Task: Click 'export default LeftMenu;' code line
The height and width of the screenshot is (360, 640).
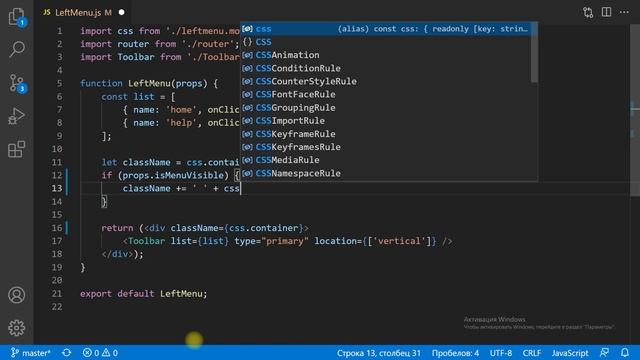Action: click(x=144, y=293)
